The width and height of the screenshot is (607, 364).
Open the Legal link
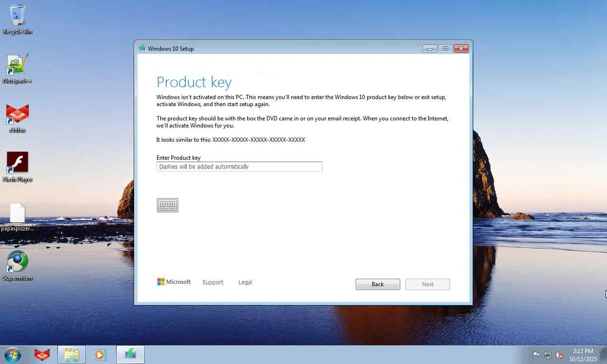[x=245, y=282]
